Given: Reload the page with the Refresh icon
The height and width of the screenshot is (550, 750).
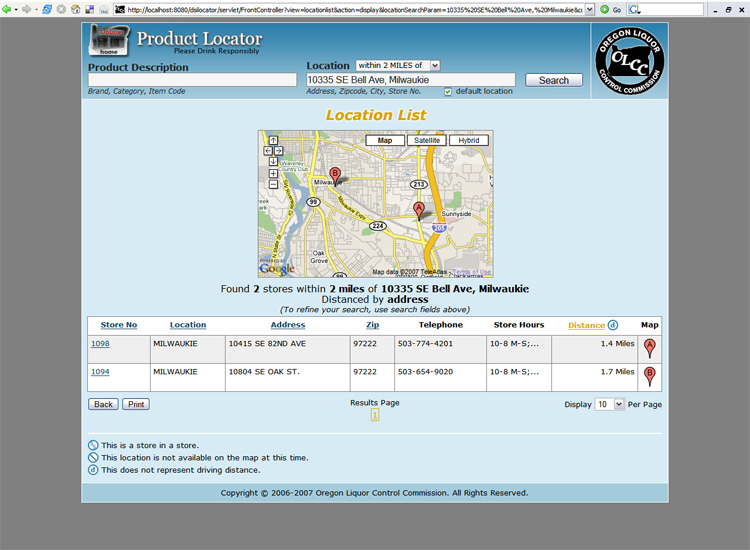Looking at the screenshot, I should point(47,9).
